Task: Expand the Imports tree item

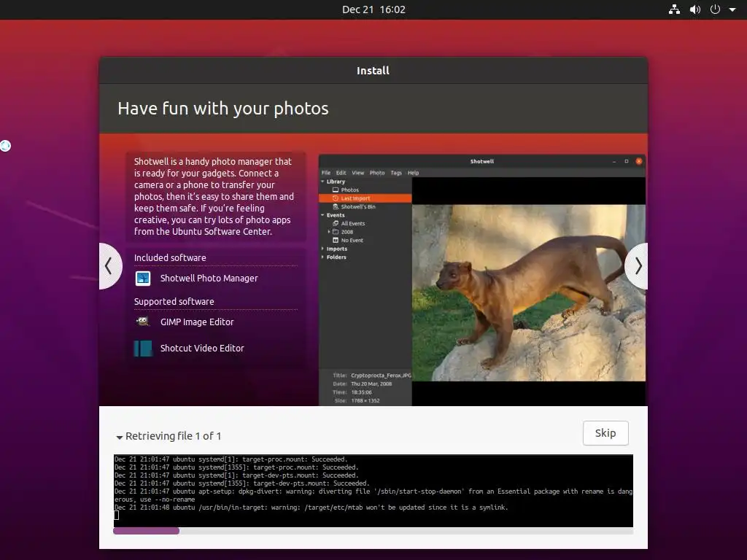Action: (x=322, y=249)
